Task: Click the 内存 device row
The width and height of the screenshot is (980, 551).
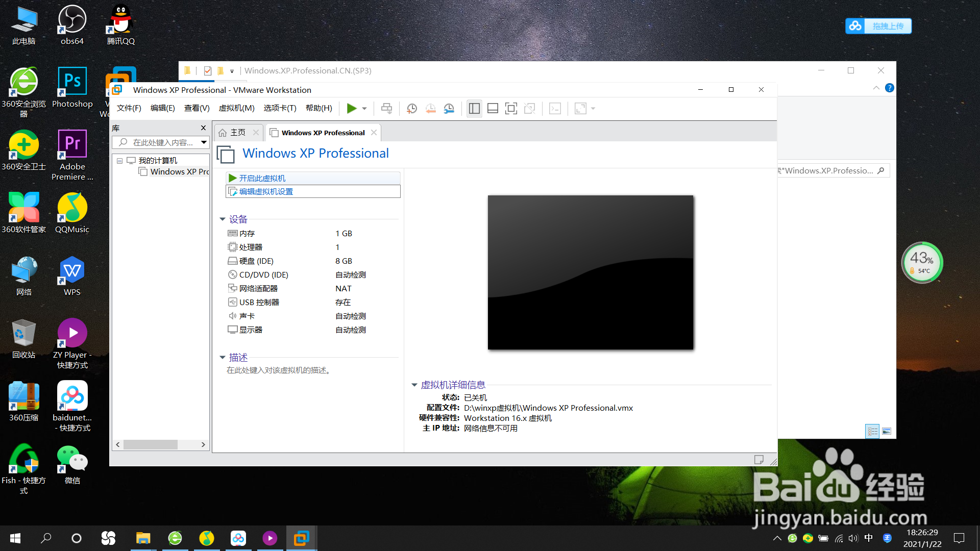Action: [x=312, y=234]
